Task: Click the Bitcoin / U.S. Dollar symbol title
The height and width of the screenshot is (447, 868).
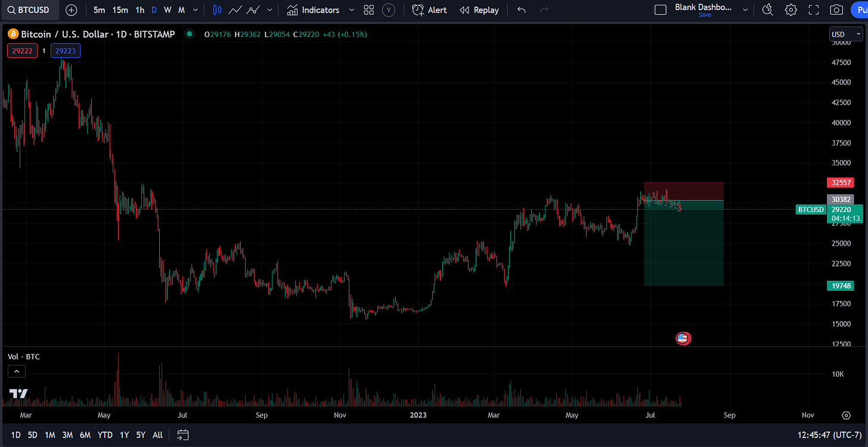Action: coord(98,35)
